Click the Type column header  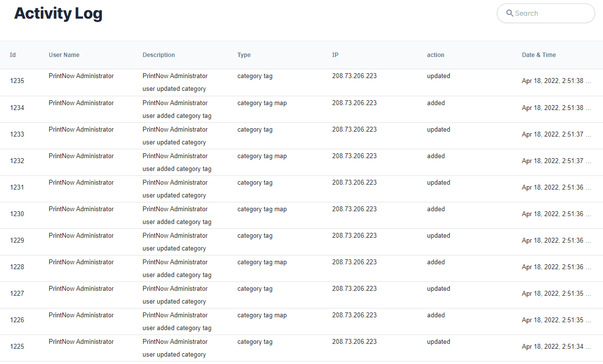[x=244, y=55]
